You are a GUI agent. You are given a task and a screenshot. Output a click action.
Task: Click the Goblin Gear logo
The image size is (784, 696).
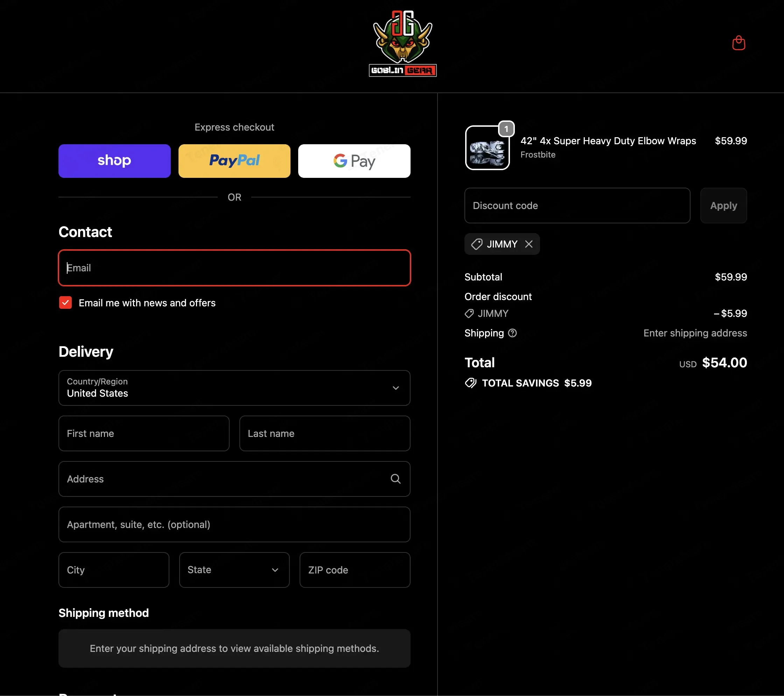click(402, 43)
